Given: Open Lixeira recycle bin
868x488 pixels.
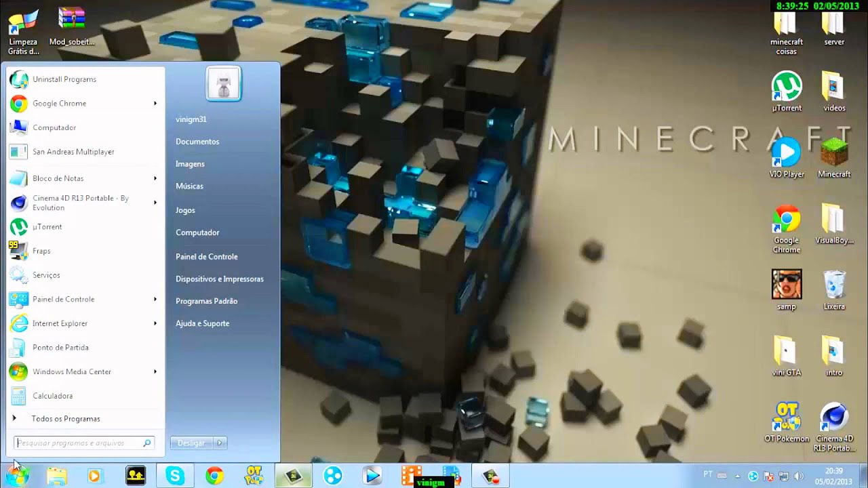Looking at the screenshot, I should tap(834, 290).
